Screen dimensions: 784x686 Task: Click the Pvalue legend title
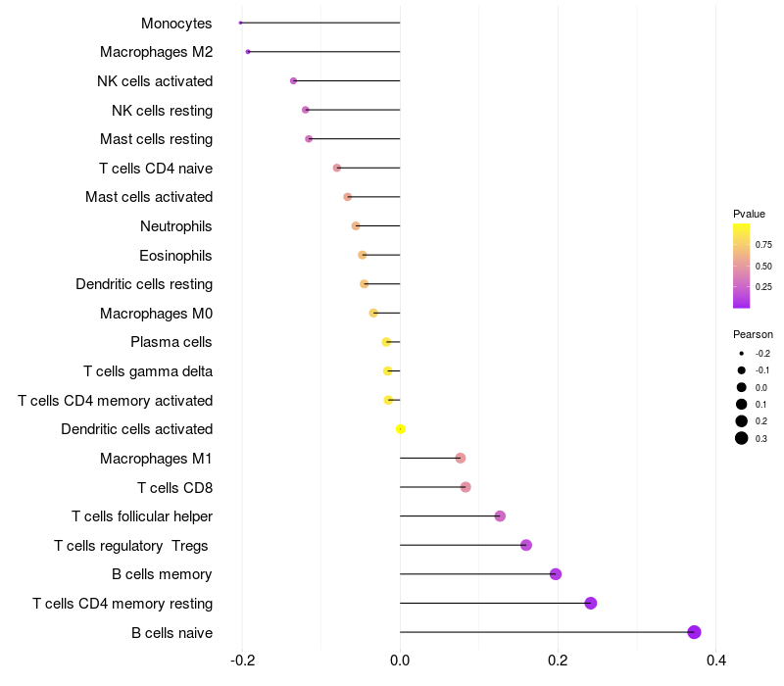(749, 214)
